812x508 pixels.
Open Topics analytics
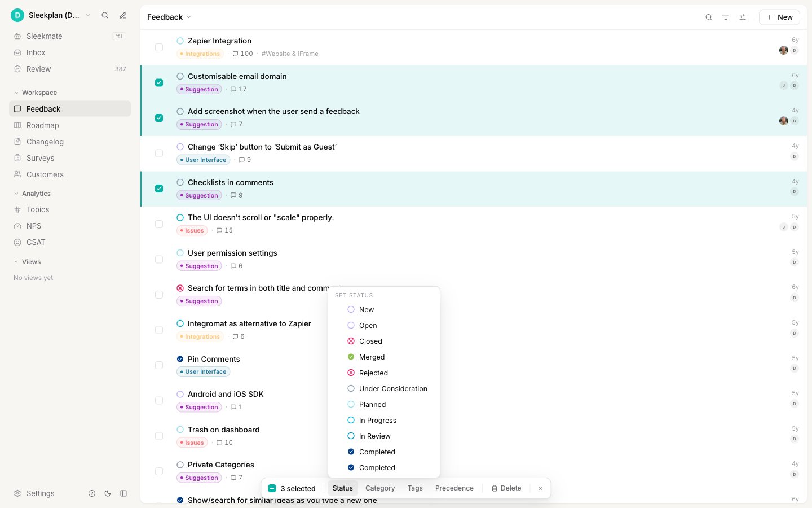[70, 209]
